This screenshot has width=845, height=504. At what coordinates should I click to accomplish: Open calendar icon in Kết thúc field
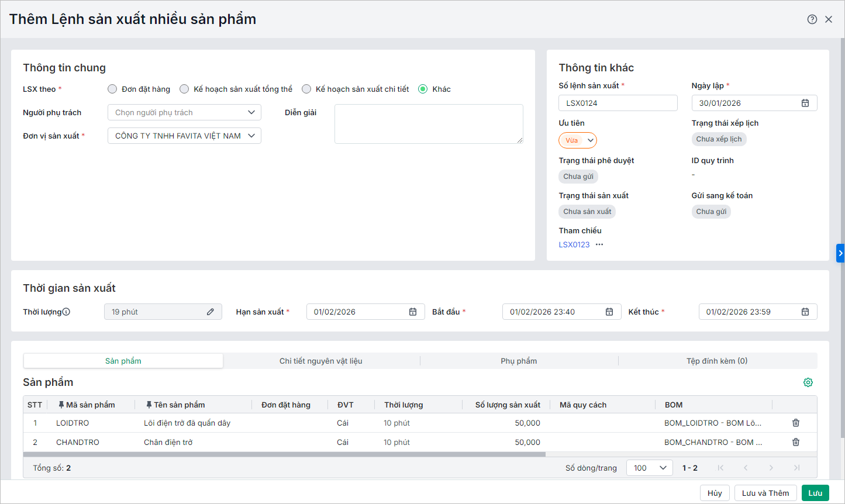(805, 312)
